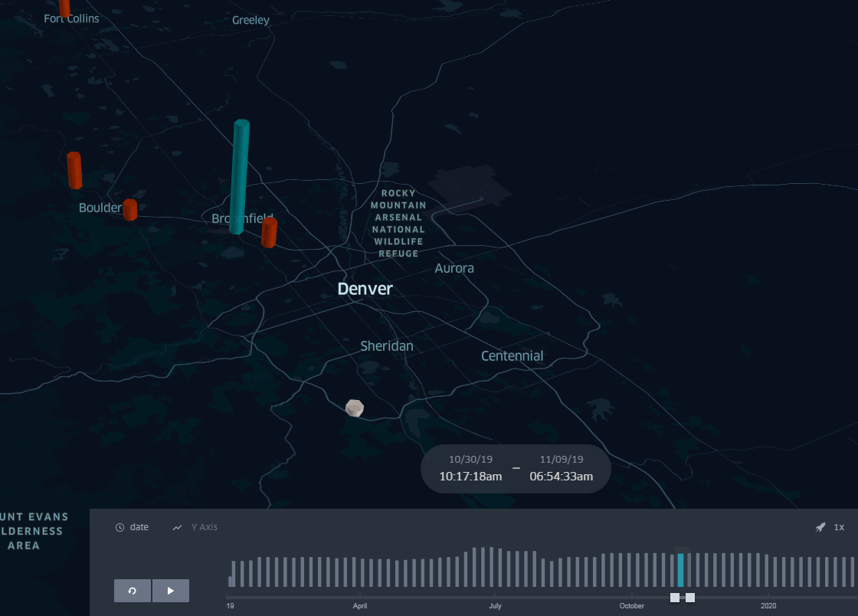Click the April label on the timeline
The height and width of the screenshot is (616, 858).
pyautogui.click(x=360, y=605)
